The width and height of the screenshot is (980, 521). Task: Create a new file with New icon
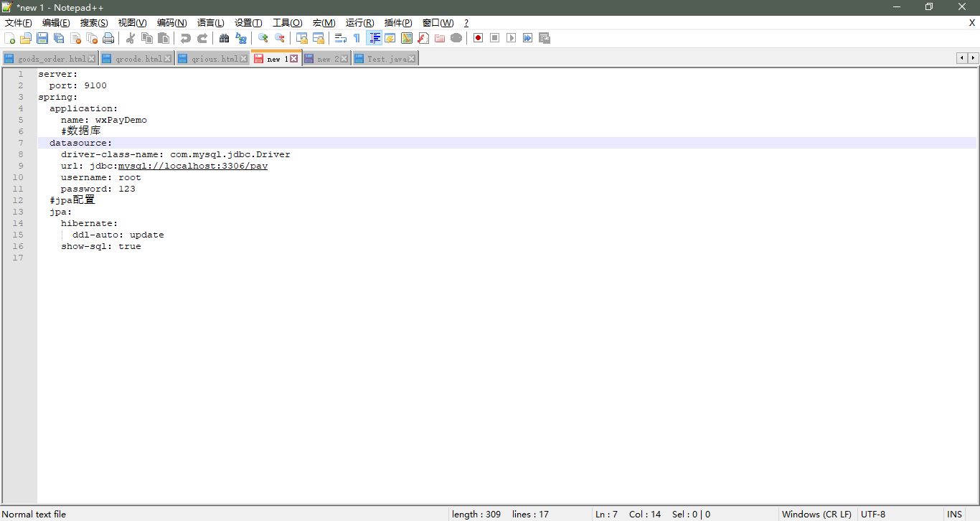click(9, 38)
